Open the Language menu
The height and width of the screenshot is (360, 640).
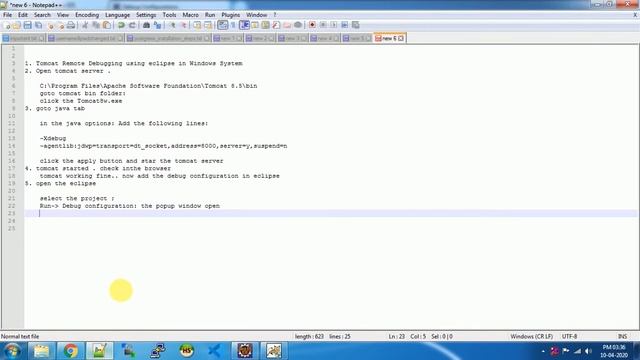click(118, 15)
